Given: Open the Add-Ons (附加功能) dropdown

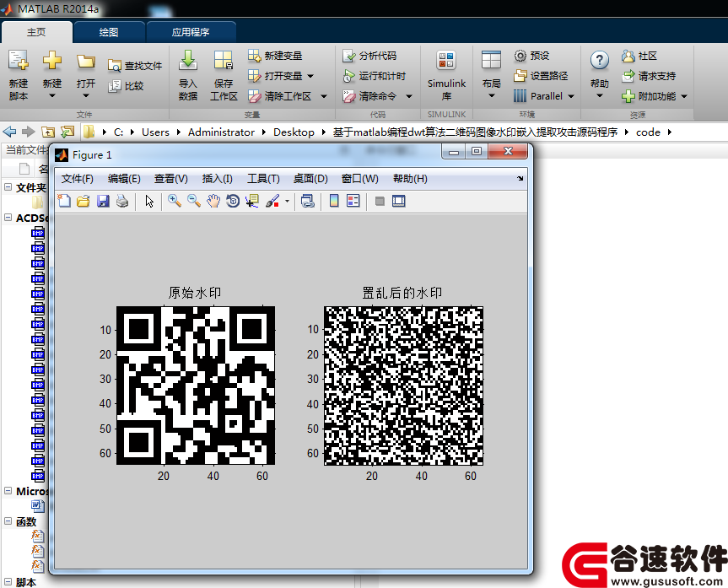Looking at the screenshot, I should (684, 97).
